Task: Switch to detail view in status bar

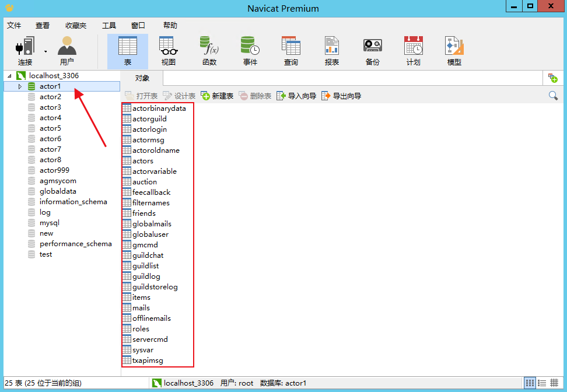Action: pyautogui.click(x=542, y=383)
